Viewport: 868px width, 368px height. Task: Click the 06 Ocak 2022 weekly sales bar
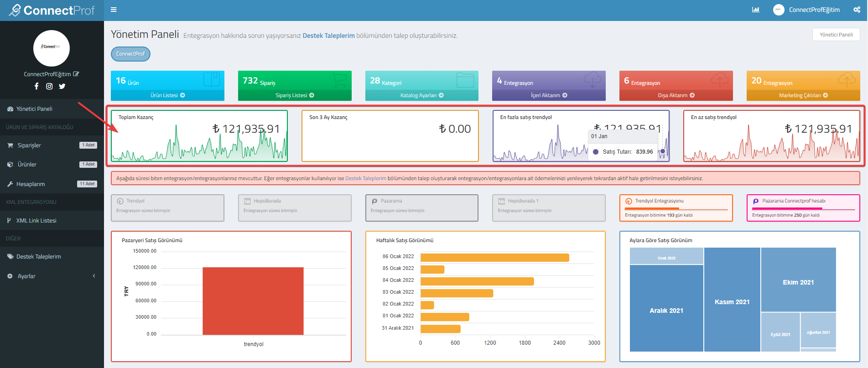pos(495,258)
